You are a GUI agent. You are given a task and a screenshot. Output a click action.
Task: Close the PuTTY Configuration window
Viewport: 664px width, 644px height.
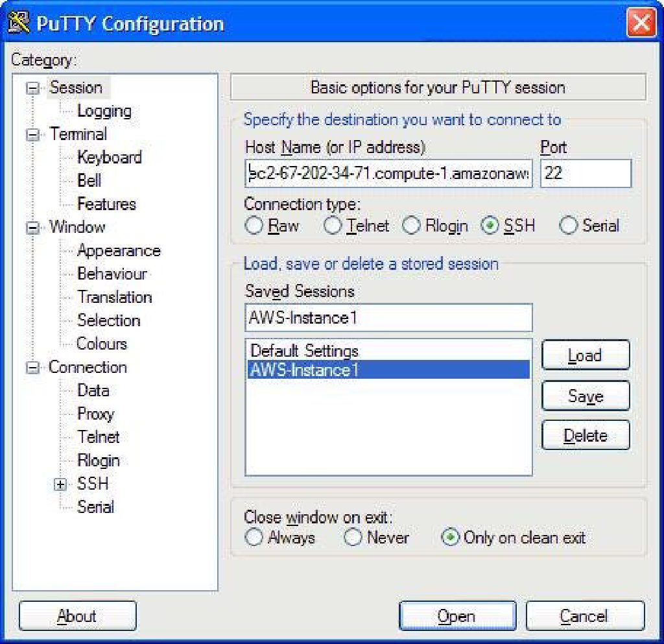click(641, 23)
